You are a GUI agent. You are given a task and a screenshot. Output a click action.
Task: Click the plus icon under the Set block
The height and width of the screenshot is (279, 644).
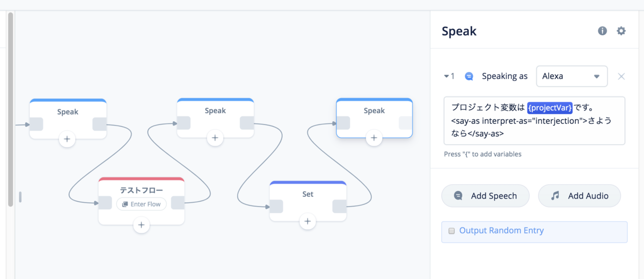[308, 221]
